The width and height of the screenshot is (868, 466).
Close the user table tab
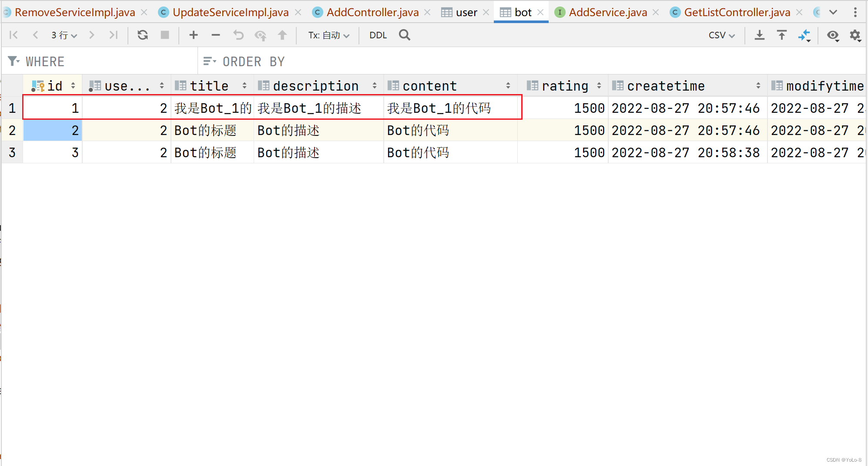pos(486,12)
